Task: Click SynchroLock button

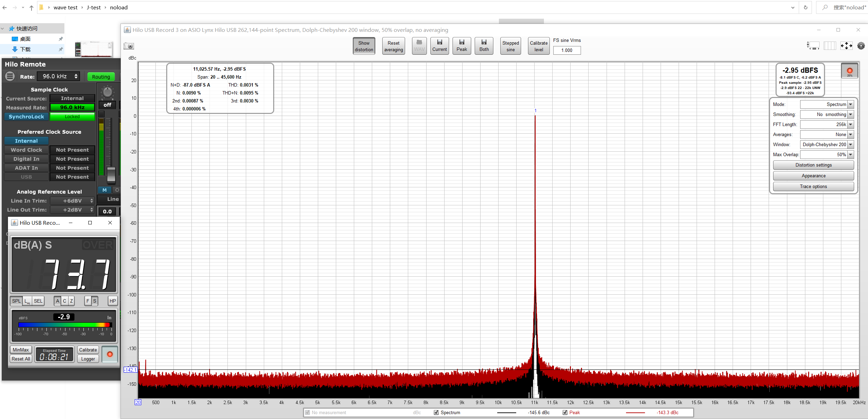Action: [26, 117]
